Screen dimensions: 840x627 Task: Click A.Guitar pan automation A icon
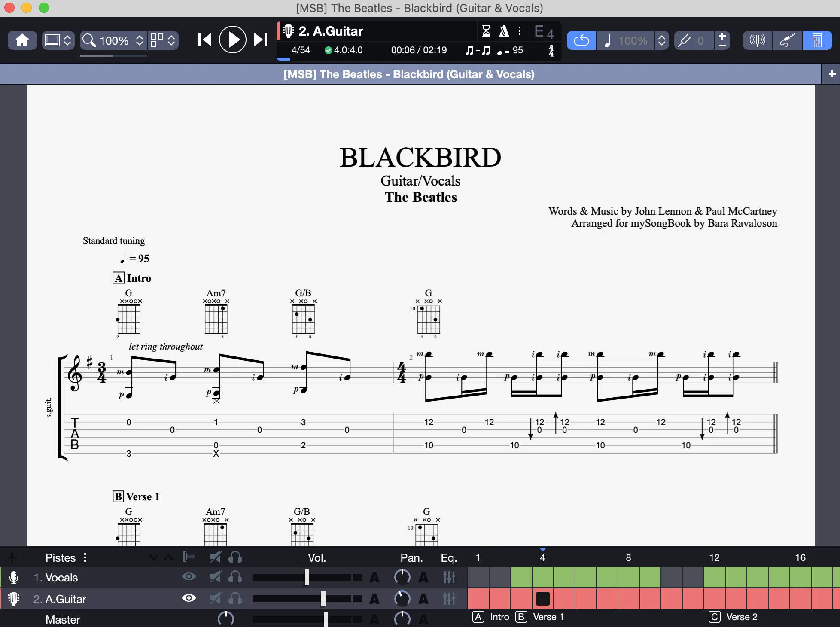pos(423,599)
